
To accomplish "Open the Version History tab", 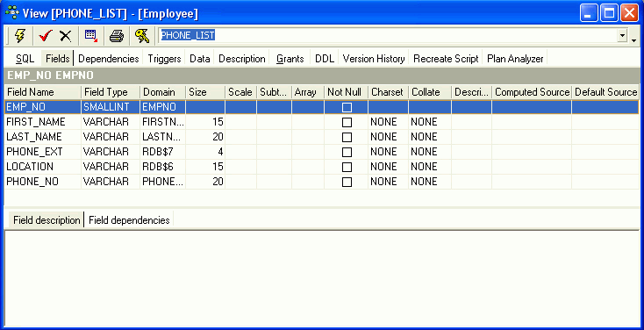I will [x=374, y=59].
